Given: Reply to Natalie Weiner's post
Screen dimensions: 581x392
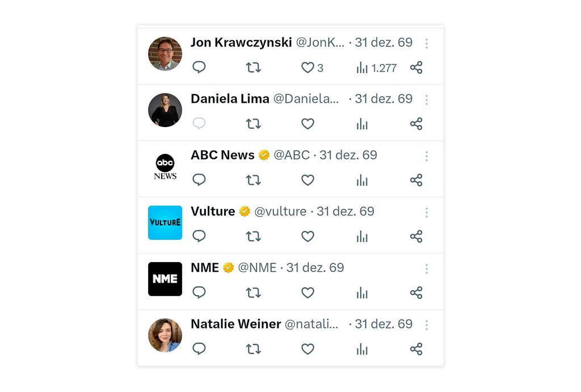Looking at the screenshot, I should [199, 349].
